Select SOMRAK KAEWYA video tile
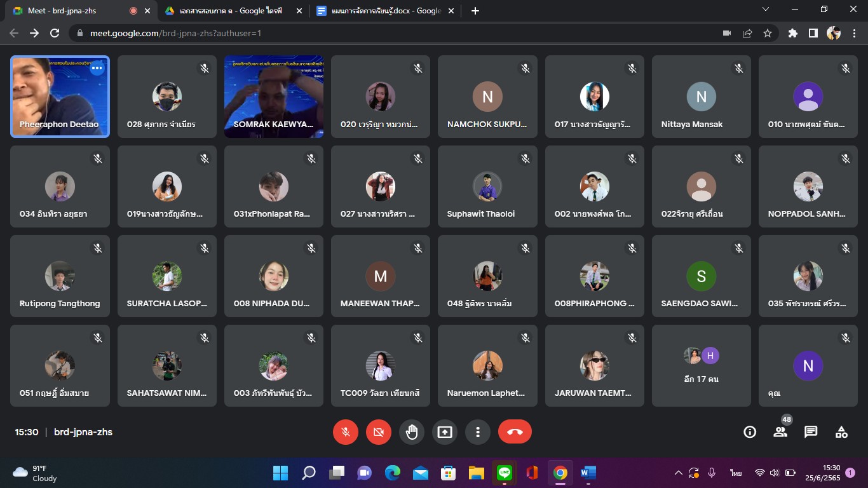The width and height of the screenshot is (868, 488). click(x=274, y=97)
